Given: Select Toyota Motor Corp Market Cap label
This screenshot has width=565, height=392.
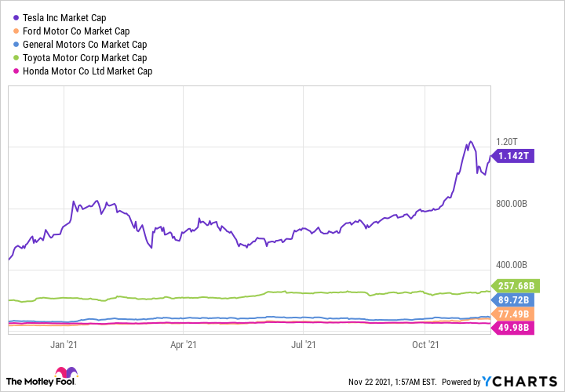Looking at the screenshot, I should [x=84, y=58].
